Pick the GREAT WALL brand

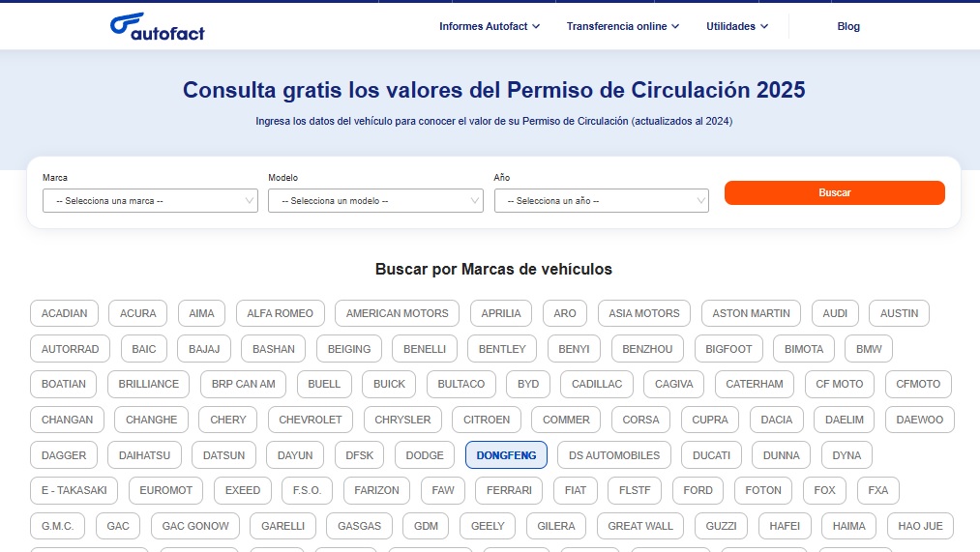[640, 527]
